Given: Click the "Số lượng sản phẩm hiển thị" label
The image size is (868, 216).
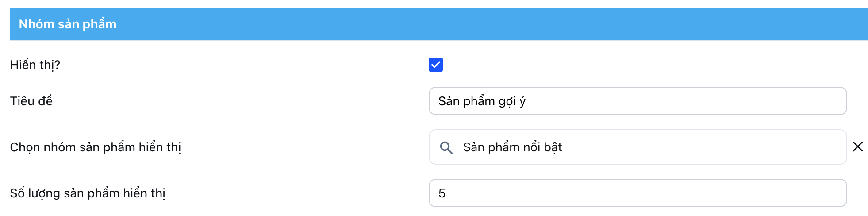Looking at the screenshot, I should coord(88,193).
